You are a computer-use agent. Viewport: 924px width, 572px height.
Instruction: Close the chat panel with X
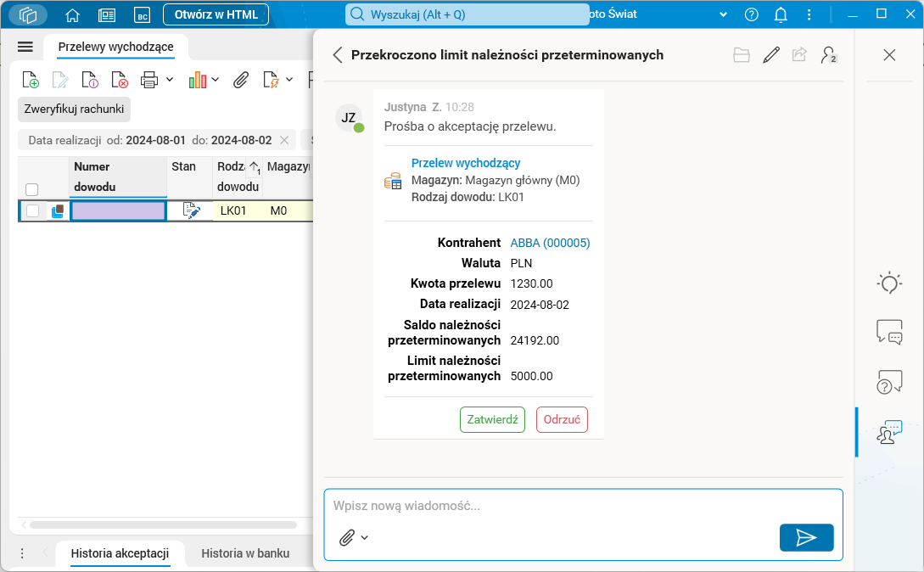(x=889, y=55)
